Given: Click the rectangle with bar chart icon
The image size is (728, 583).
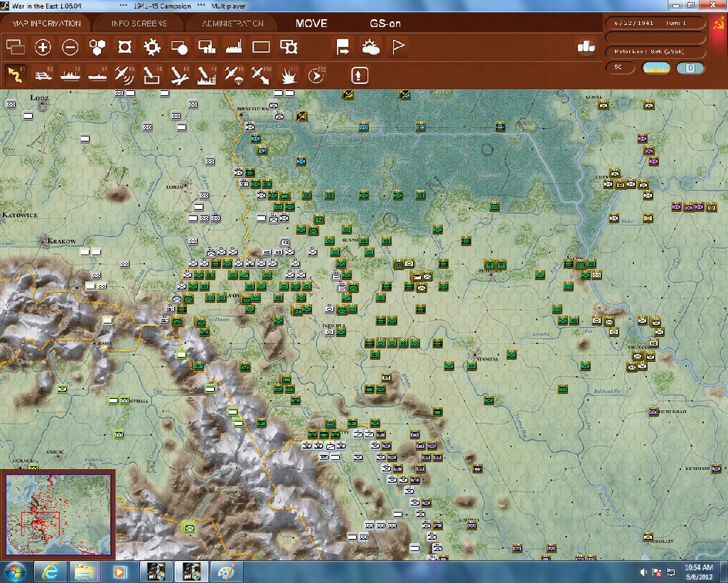Looking at the screenshot, I should tap(207, 47).
